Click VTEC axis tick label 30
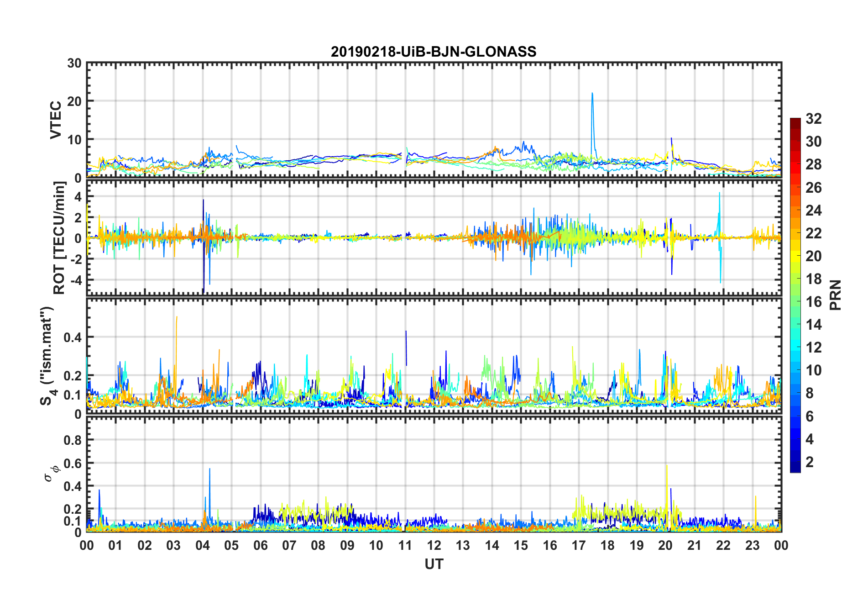 point(74,63)
